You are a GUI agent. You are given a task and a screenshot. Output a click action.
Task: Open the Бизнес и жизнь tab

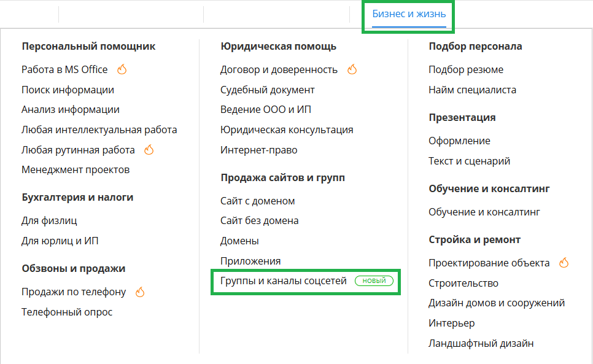409,14
